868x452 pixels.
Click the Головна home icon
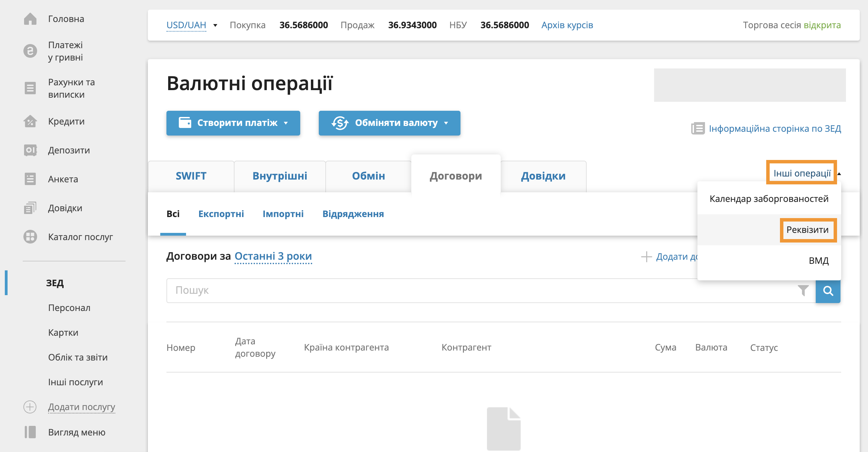point(30,19)
